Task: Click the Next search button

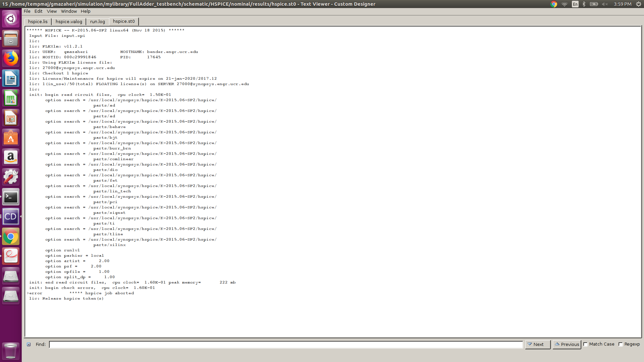Action: pos(537,344)
